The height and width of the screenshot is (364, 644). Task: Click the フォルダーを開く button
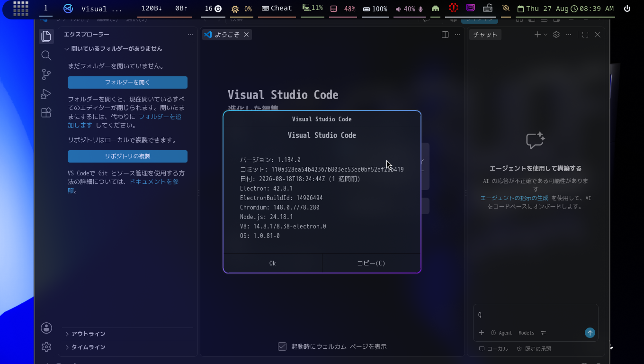click(x=127, y=82)
